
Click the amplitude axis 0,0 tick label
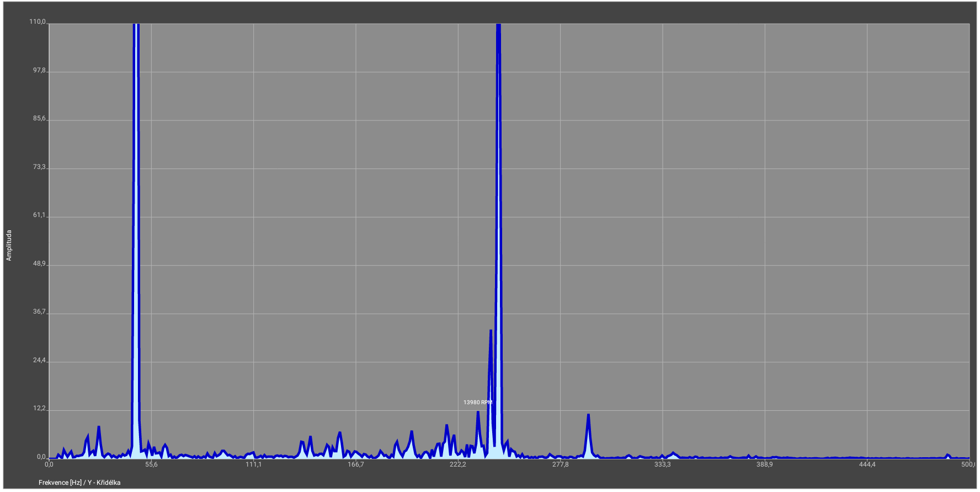pyautogui.click(x=41, y=457)
